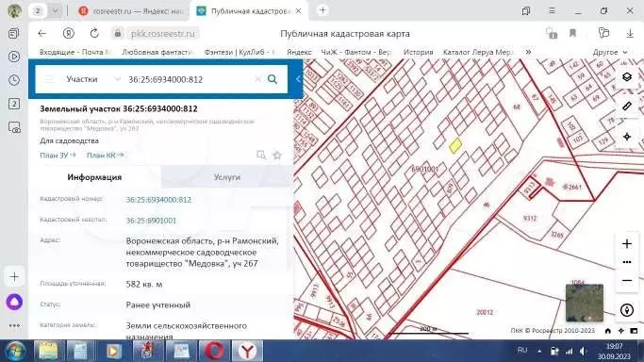Open the browser main menu
This screenshot has width=644, height=362.
point(552,10)
